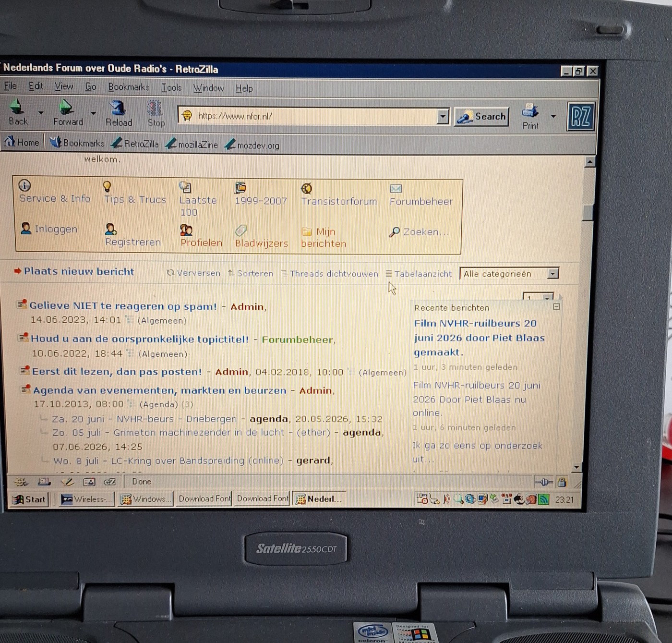Screen dimensions: 672x643
Task: Click the Navigator component icon in status bar
Action: (x=21, y=482)
